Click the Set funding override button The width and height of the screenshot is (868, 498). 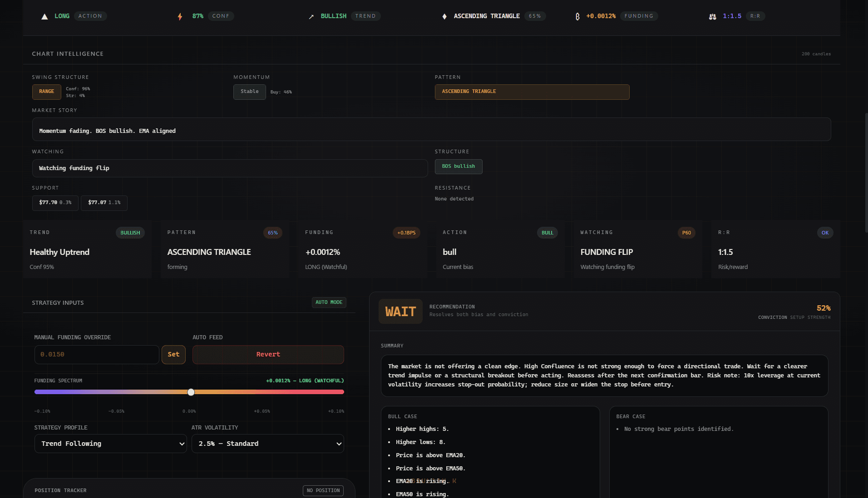tap(173, 354)
